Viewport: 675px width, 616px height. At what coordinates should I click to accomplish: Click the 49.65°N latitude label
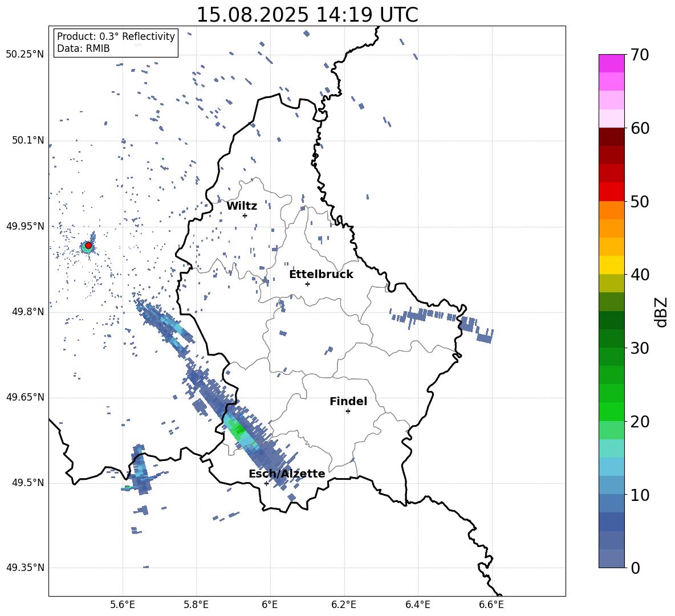[25, 397]
